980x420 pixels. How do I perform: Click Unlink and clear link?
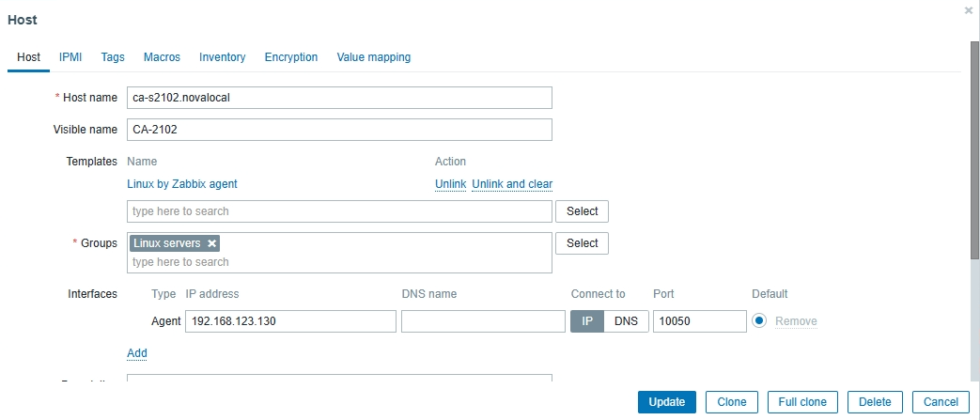pos(512,184)
